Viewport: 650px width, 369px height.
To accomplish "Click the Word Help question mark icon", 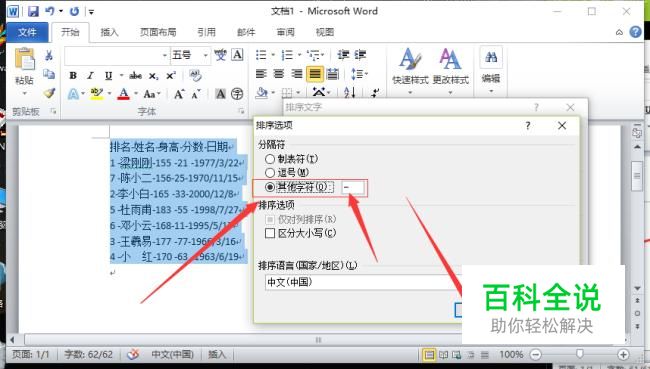I will pyautogui.click(x=635, y=32).
